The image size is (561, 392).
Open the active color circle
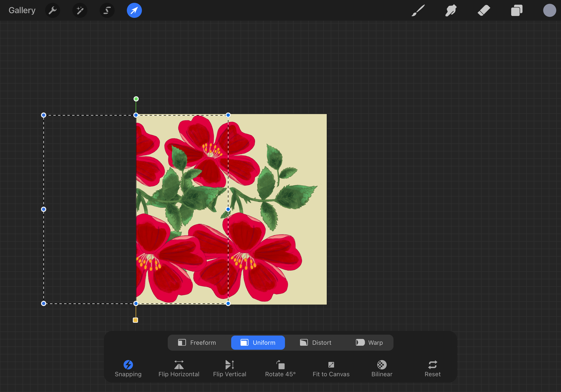pos(549,11)
